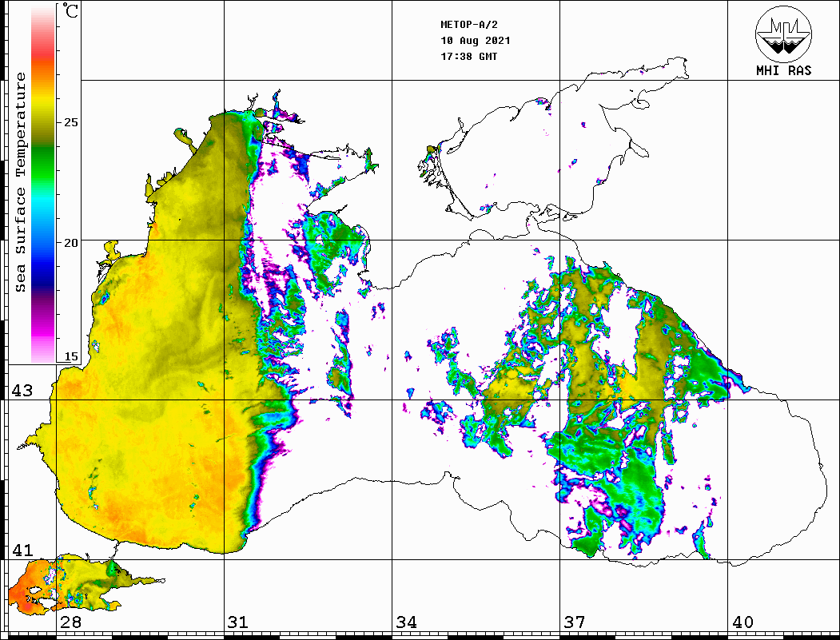Click the '15' color scale tick label
Screen dimensions: 840x640
[70, 356]
